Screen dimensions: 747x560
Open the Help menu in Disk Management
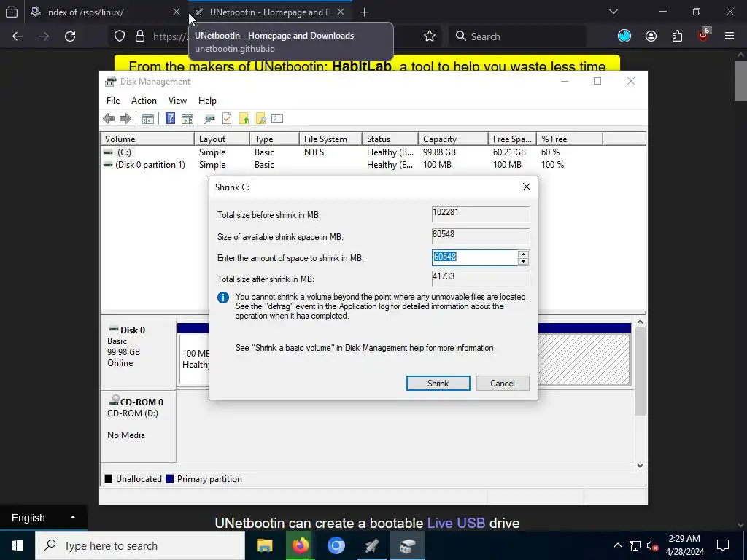click(x=207, y=101)
